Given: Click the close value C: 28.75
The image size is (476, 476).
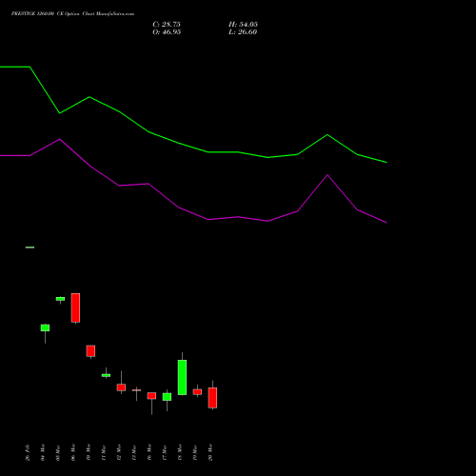Looking at the screenshot, I should point(167,25).
